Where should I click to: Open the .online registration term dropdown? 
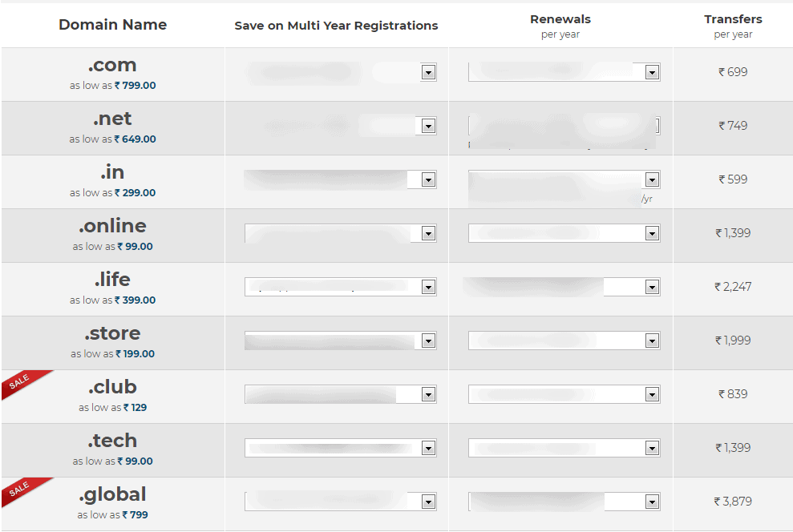pyautogui.click(x=429, y=233)
